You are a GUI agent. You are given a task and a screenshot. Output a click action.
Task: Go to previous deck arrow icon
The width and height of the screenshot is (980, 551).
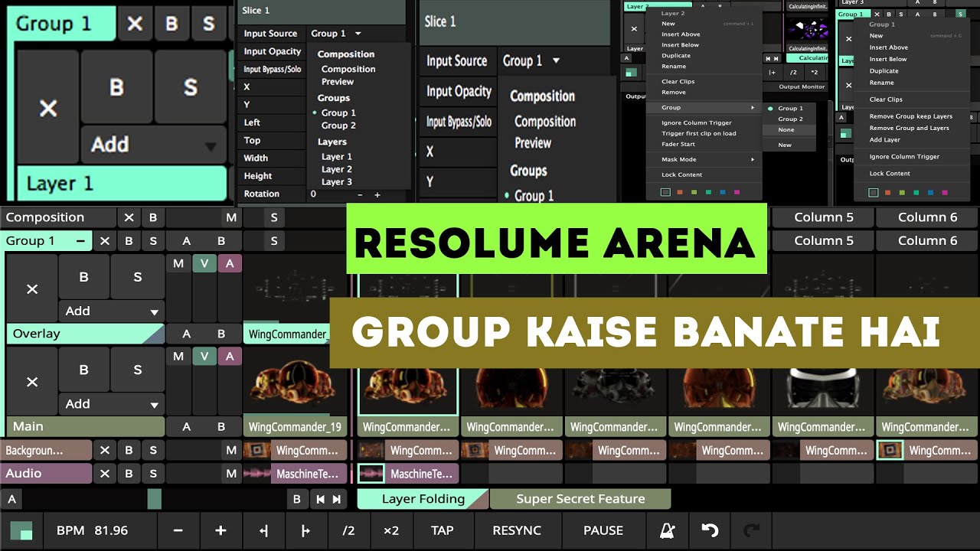(321, 499)
